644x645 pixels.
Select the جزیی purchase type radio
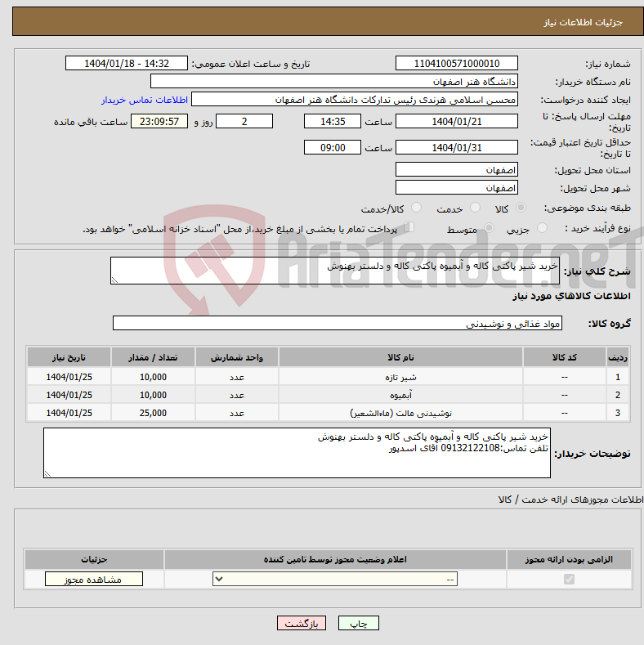pos(542,227)
